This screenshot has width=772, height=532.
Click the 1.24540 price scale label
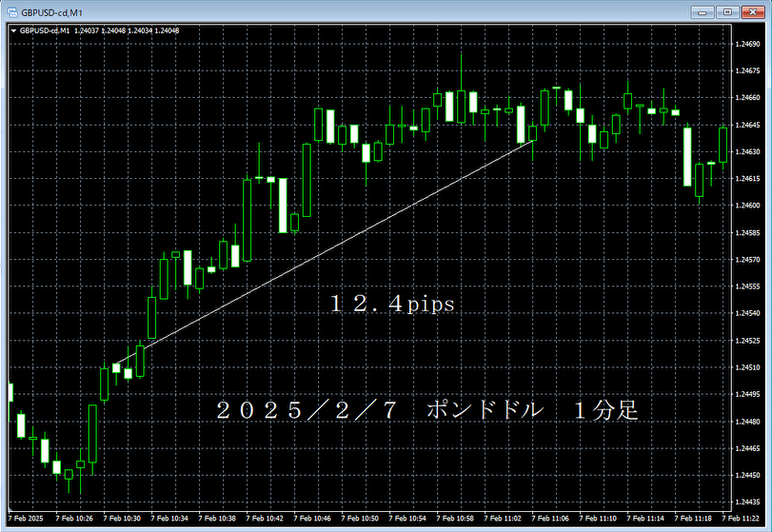tap(747, 313)
